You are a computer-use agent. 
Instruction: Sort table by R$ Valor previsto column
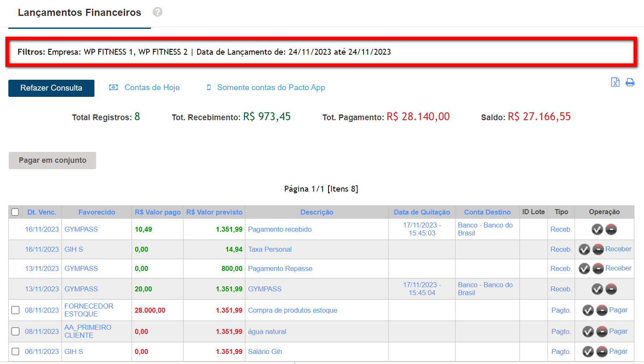pyautogui.click(x=214, y=212)
